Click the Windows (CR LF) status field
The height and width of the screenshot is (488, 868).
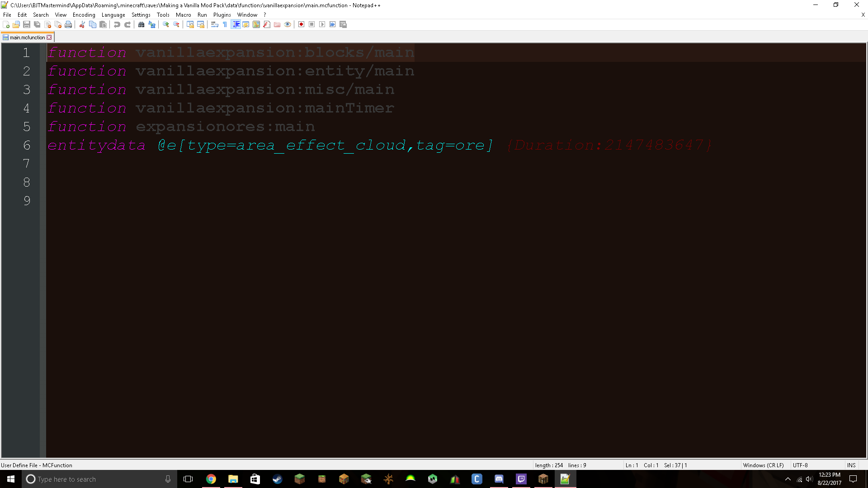pos(763,465)
